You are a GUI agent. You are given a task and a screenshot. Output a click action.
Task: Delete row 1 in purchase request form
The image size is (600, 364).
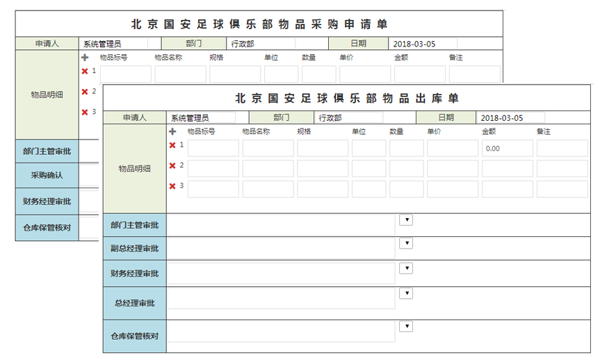click(85, 71)
